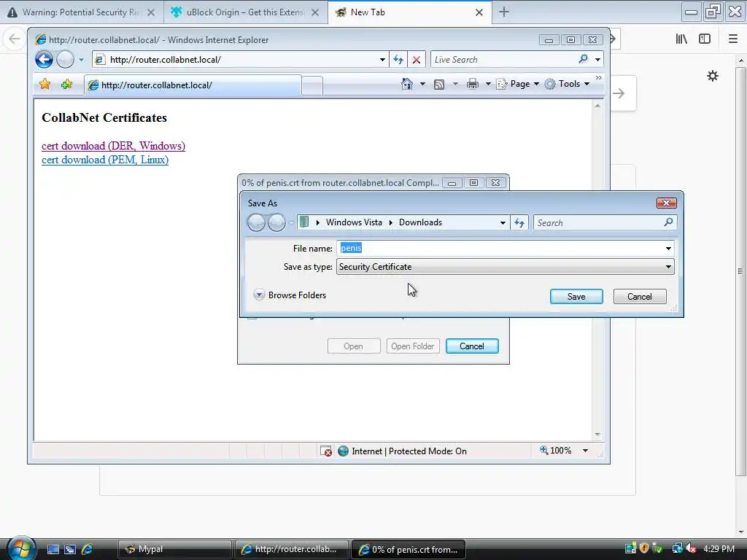
Task: Switch to Warning: Potential Security Risk tab
Action: click(x=82, y=12)
